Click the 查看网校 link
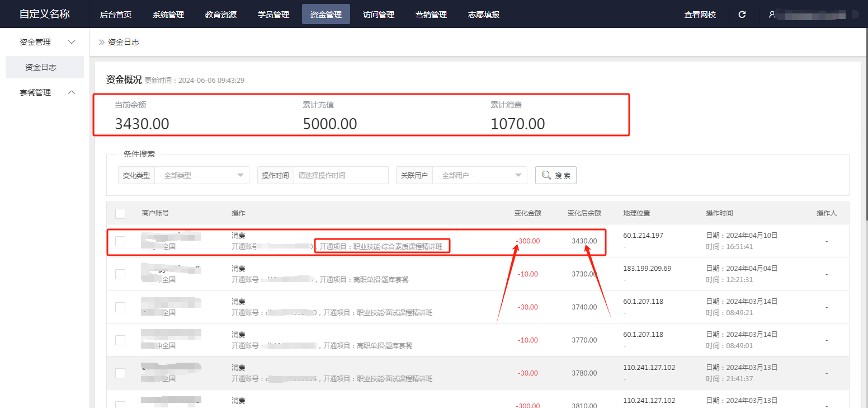The image size is (868, 408). (x=700, y=15)
